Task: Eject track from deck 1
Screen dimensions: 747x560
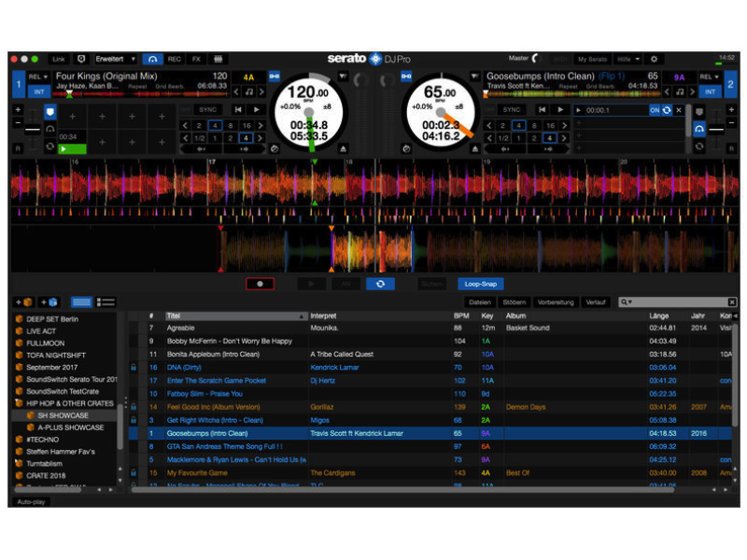Action: (x=343, y=149)
